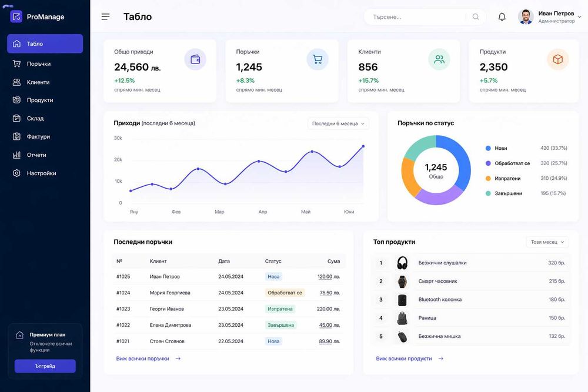588x392 pixels.
Task: Click the notification bell icon
Action: 502,17
